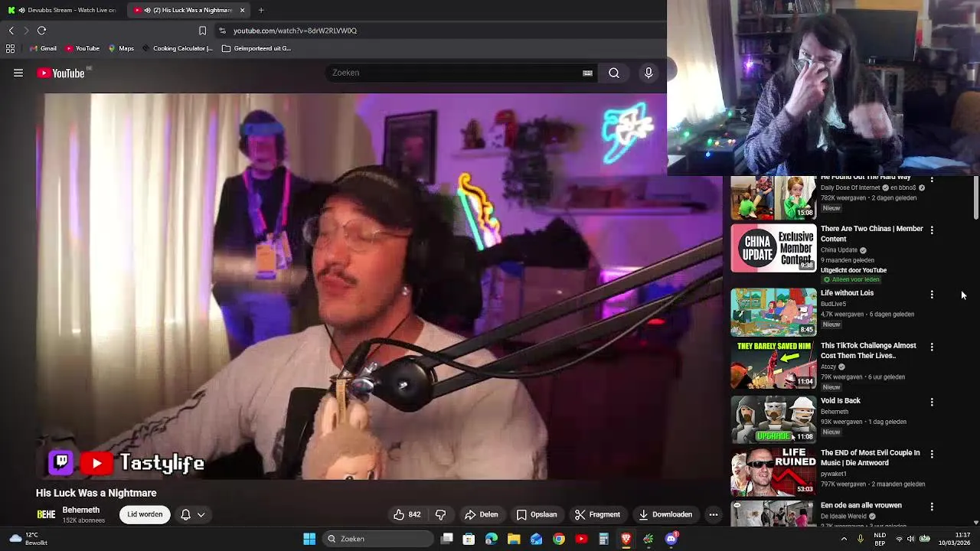Screen dimensions: 980x551
Task: Open Google Chrome from the taskbar
Action: click(x=559, y=539)
